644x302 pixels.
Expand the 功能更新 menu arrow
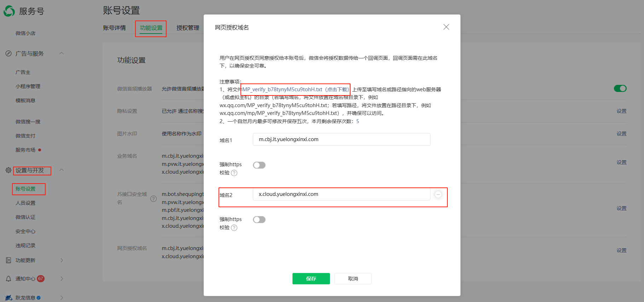pyautogui.click(x=62, y=260)
